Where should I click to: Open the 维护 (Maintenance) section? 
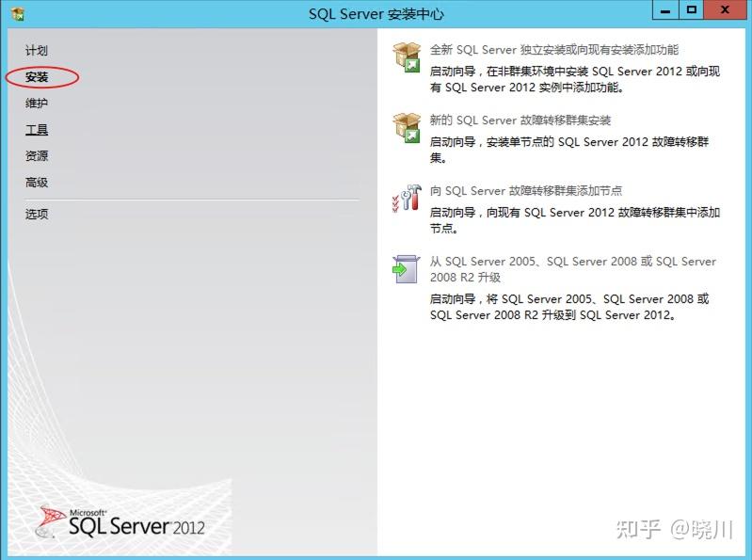pos(37,104)
